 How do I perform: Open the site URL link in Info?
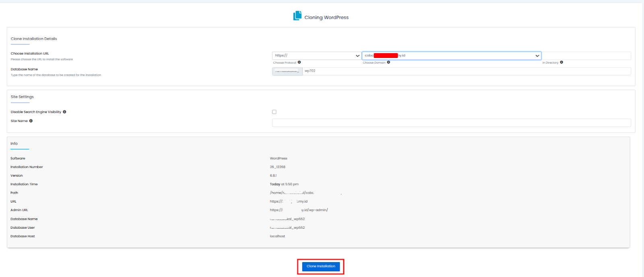[x=288, y=201]
